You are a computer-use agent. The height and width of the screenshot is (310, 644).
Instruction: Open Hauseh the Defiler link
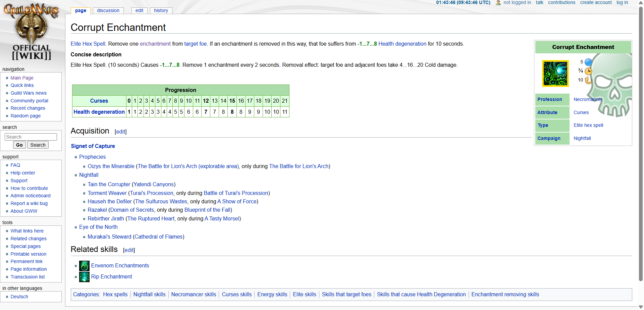(x=110, y=201)
